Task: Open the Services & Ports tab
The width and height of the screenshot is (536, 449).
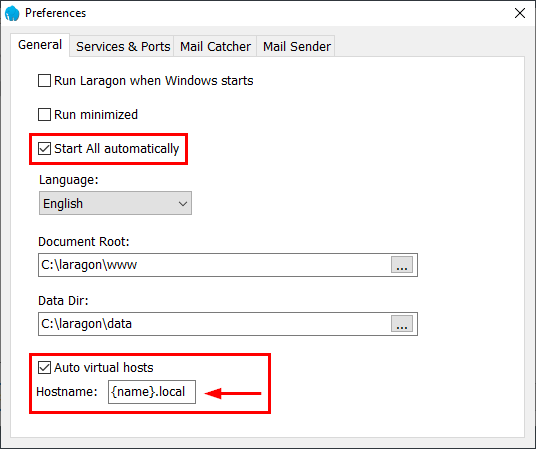Action: tap(123, 46)
